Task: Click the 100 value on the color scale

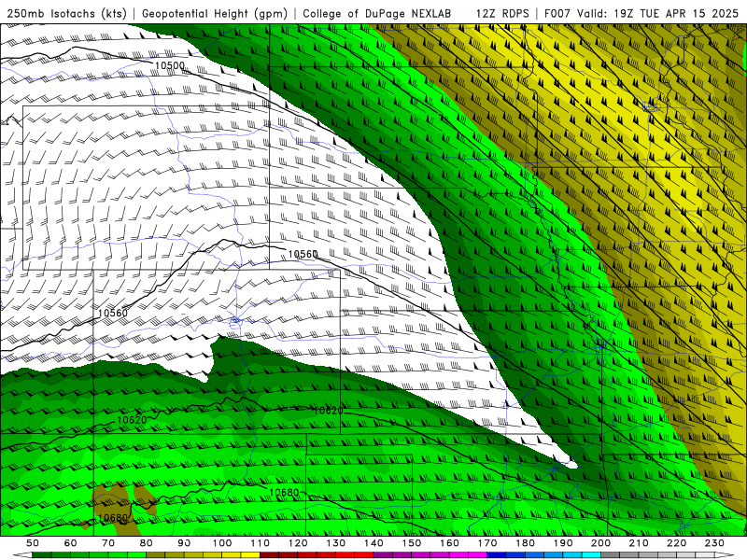Action: (222, 543)
